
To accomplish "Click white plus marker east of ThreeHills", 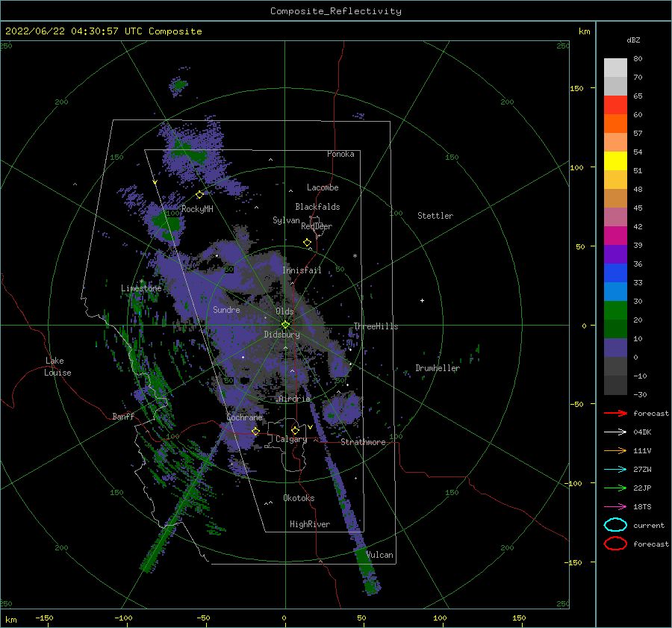I will click(422, 300).
